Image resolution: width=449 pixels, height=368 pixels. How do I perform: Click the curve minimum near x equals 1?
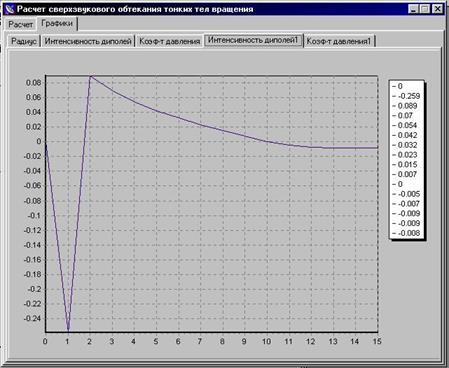point(68,330)
